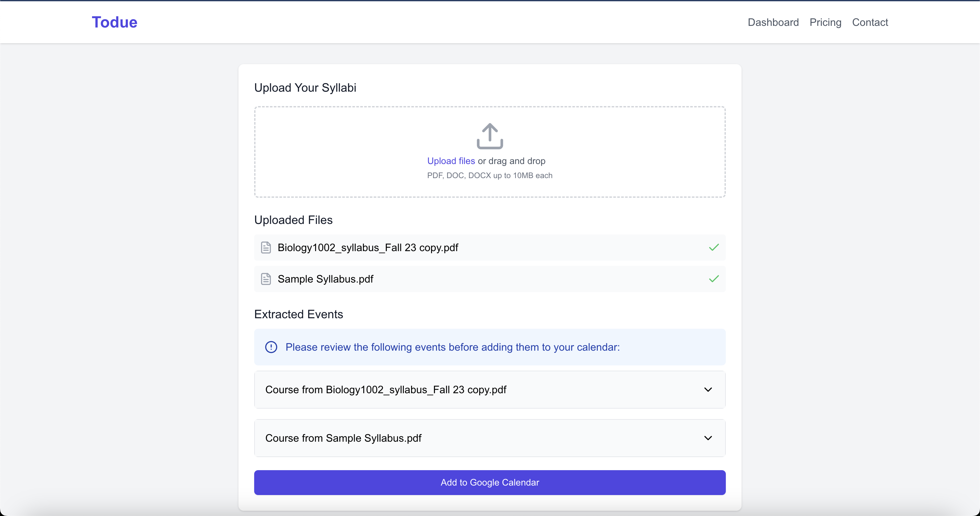
Task: Select the Sample Syllabus.pdf uploaded file row
Action: point(490,279)
